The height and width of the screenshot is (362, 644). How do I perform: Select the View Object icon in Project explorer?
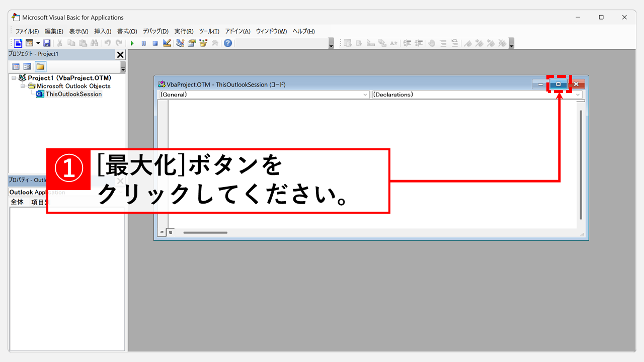tap(27, 66)
